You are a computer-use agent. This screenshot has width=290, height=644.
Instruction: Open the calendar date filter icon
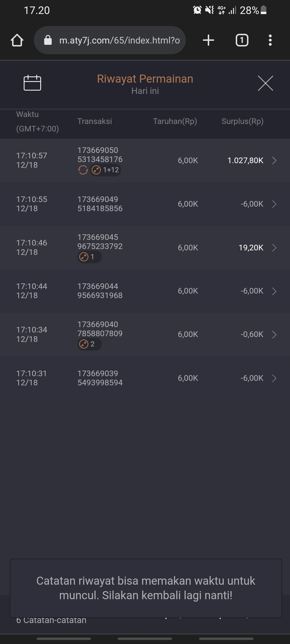(32, 83)
